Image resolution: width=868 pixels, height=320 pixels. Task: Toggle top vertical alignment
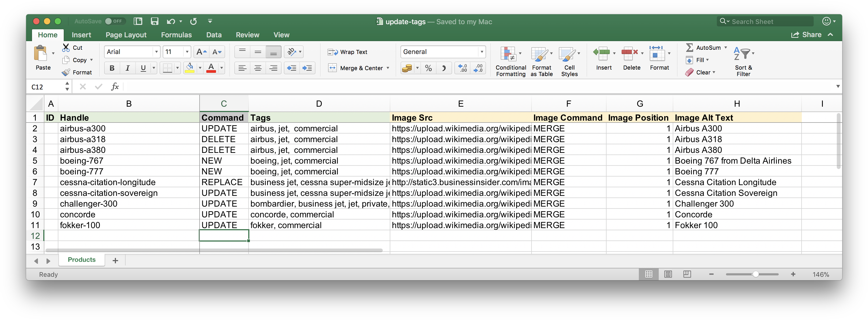pyautogui.click(x=242, y=52)
